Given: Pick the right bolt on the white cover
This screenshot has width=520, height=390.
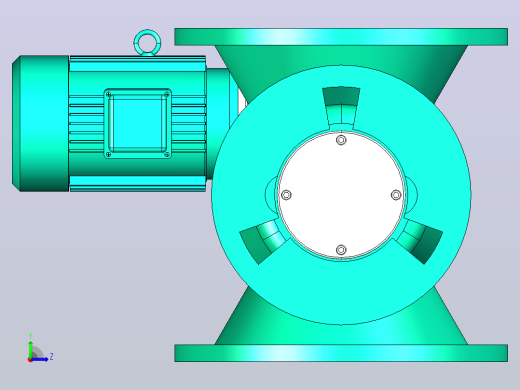Looking at the screenshot, I should [396, 195].
